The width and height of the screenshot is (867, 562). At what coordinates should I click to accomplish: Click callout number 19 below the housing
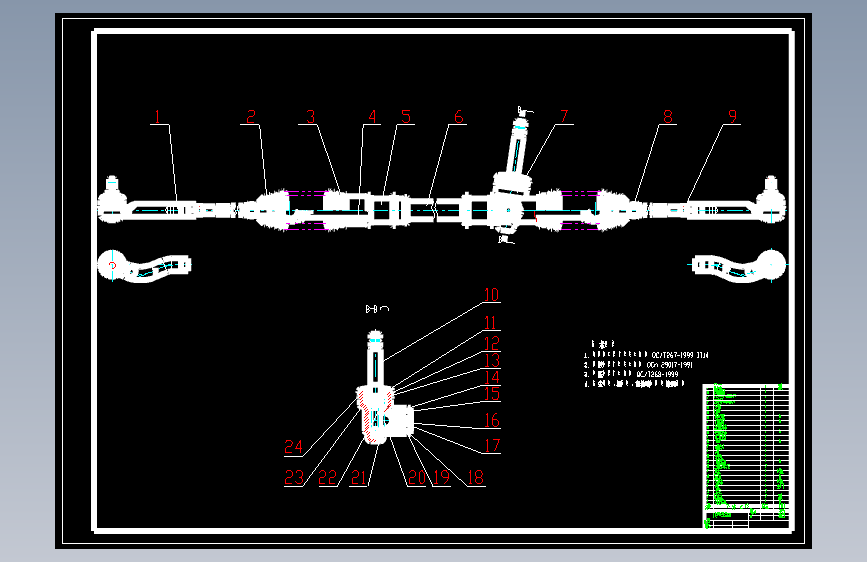coord(441,477)
